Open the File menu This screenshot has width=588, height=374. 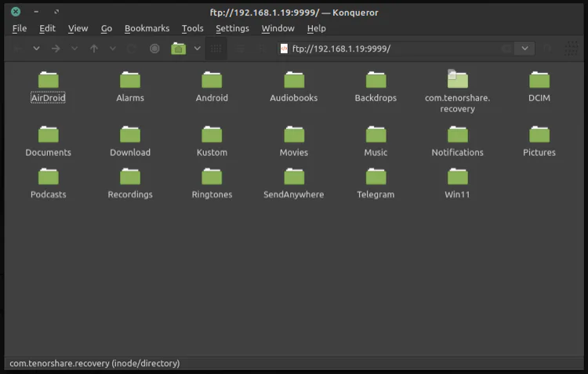tap(20, 28)
